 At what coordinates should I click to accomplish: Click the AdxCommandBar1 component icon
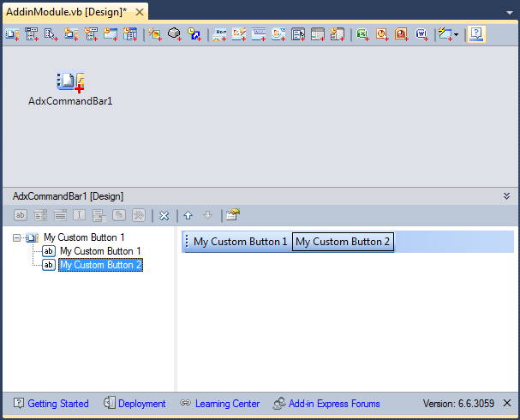70,82
